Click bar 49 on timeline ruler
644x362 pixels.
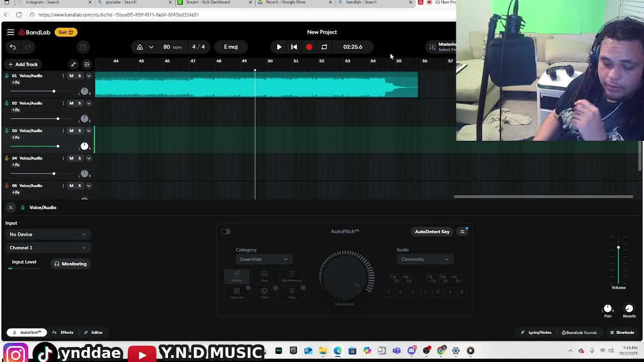coord(244,61)
